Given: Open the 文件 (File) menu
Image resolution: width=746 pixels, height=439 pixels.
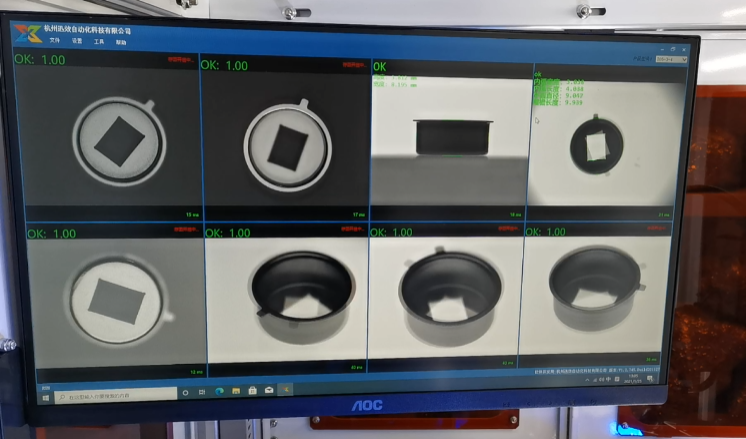Looking at the screenshot, I should click(55, 40).
